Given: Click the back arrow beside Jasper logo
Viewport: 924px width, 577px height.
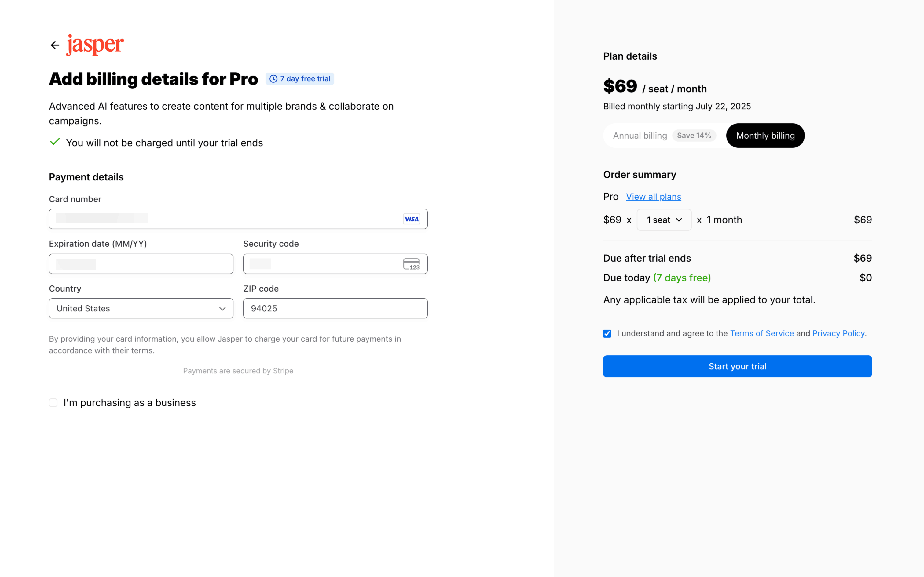Looking at the screenshot, I should (x=55, y=45).
